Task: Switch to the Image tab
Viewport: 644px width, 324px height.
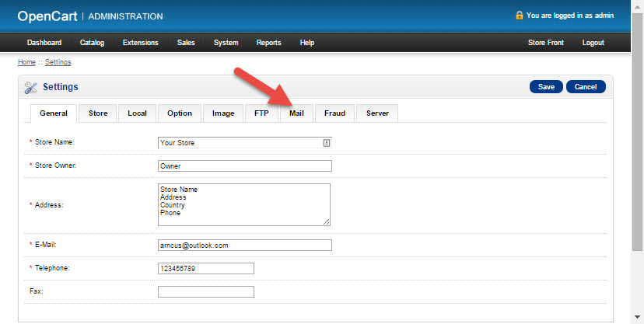Action: [x=223, y=113]
